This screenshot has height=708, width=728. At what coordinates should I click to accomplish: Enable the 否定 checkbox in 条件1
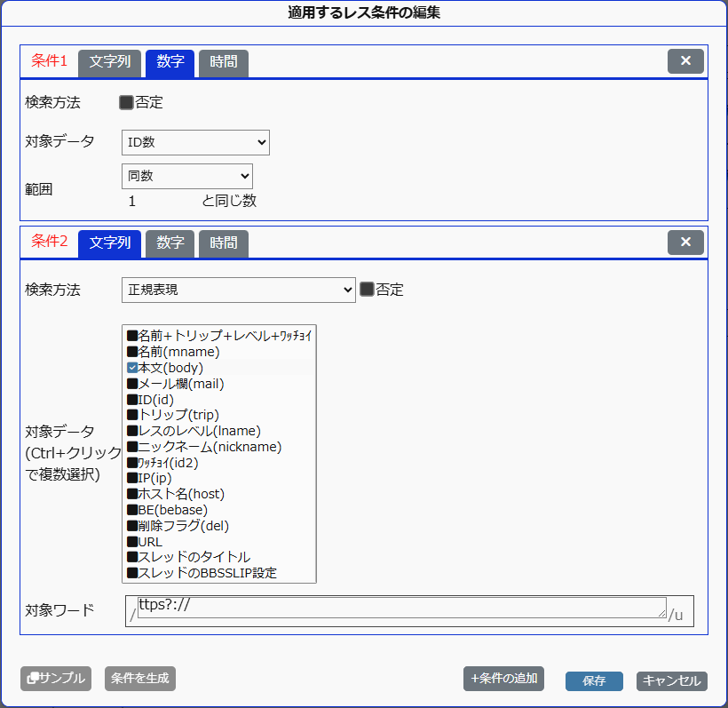click(125, 102)
